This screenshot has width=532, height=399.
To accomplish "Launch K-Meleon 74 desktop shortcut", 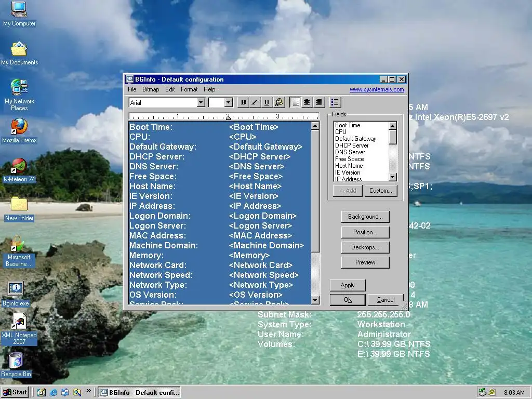I will coord(19,170).
